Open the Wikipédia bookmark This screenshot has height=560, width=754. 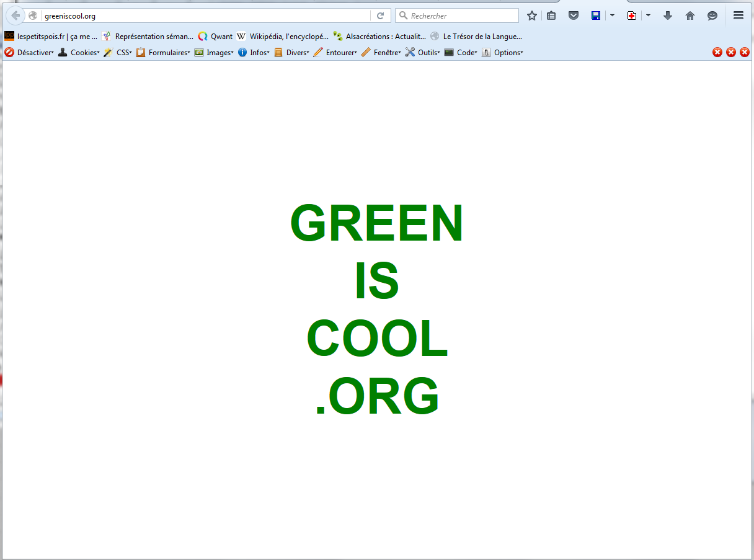pos(283,37)
